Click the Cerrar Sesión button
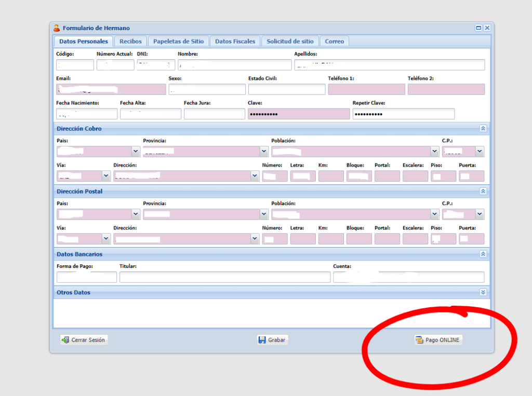Image resolution: width=532 pixels, height=396 pixels. pyautogui.click(x=84, y=340)
